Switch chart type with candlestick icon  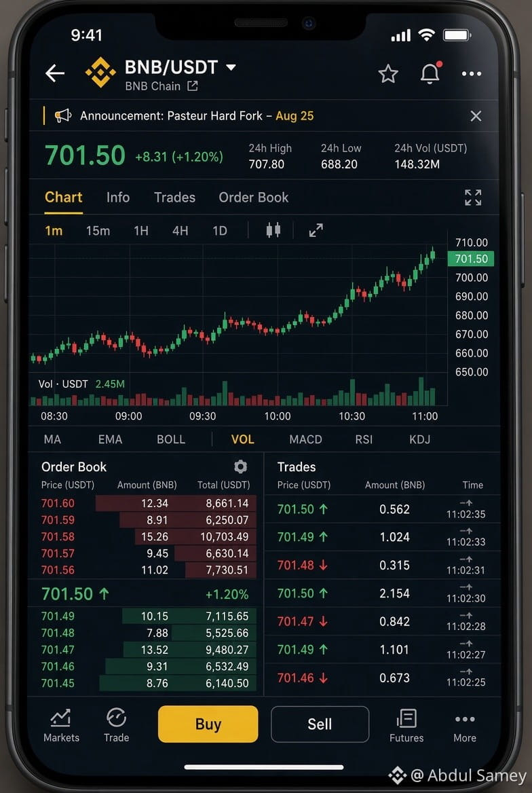coord(273,230)
